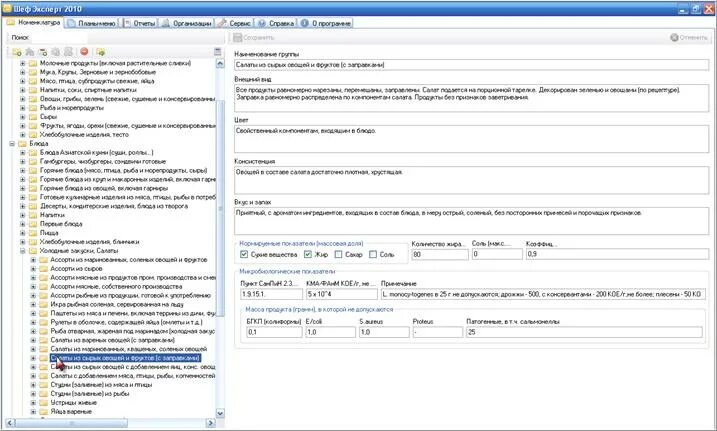This screenshot has width=717, height=431.
Task: Click folder icon beside Напитки under Блюда
Action: tap(33, 215)
